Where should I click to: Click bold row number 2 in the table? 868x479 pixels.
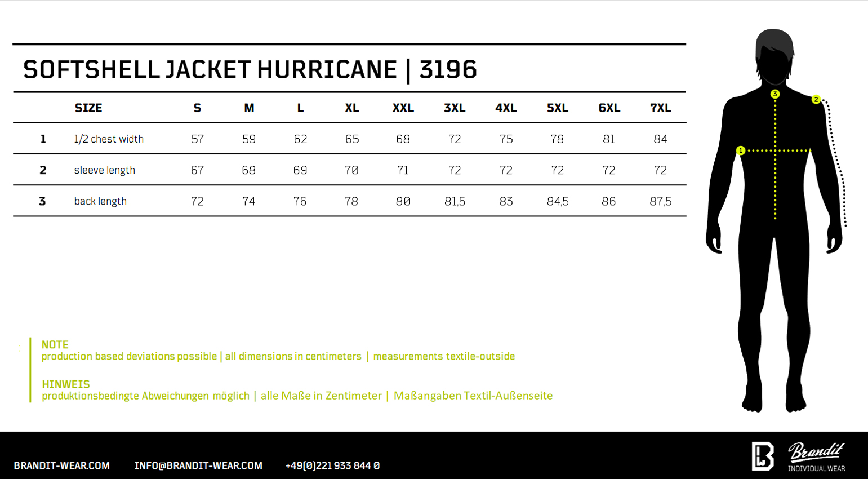pos(43,170)
